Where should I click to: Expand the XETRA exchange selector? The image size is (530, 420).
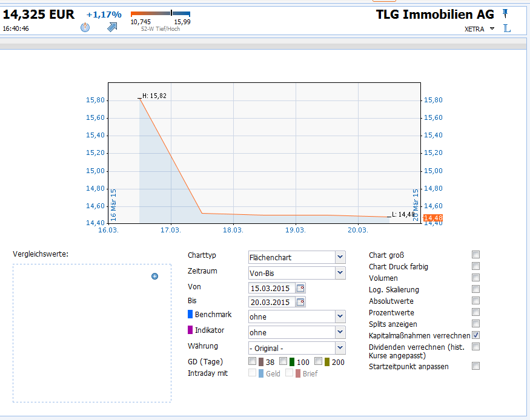coord(491,28)
